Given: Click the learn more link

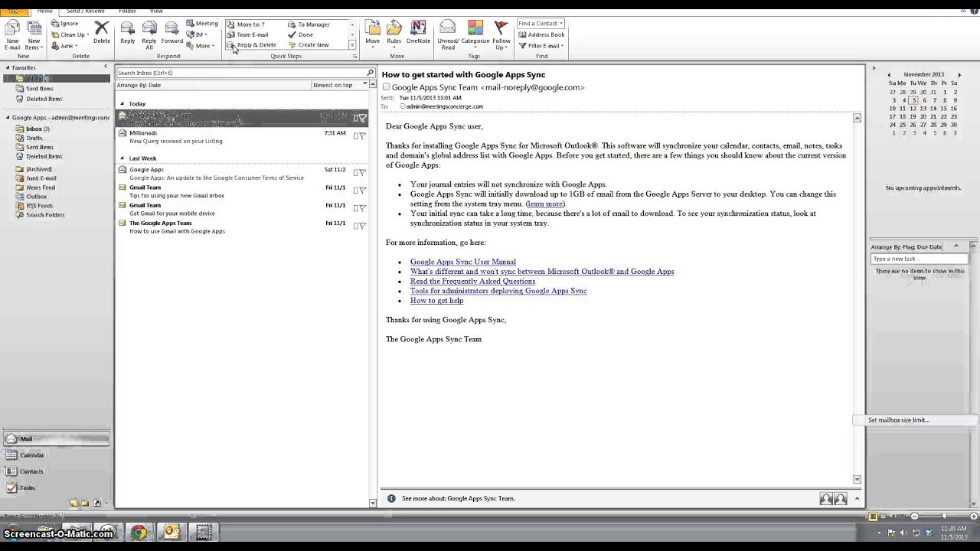Looking at the screenshot, I should click(x=545, y=204).
